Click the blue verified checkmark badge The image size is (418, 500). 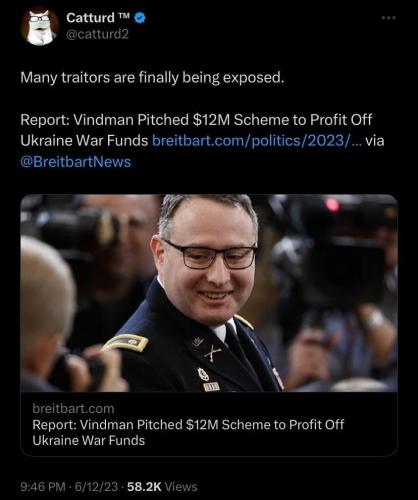coord(140,18)
